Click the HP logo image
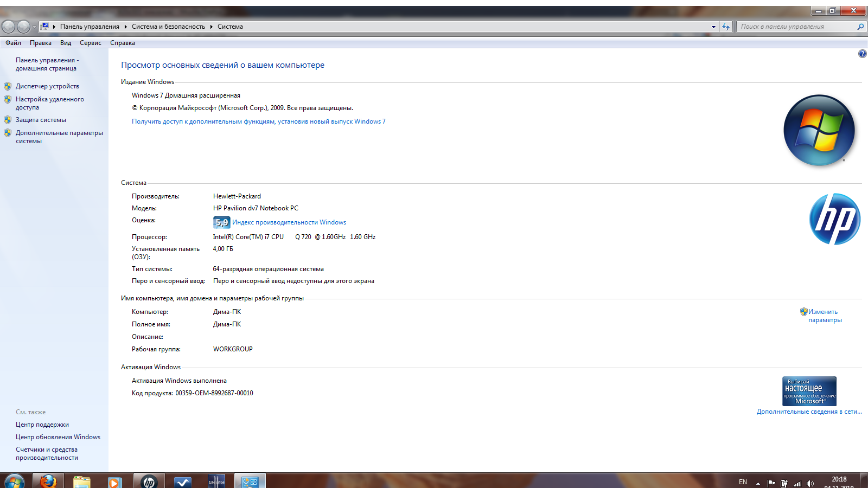Viewport: 868px width, 488px height. point(835,219)
